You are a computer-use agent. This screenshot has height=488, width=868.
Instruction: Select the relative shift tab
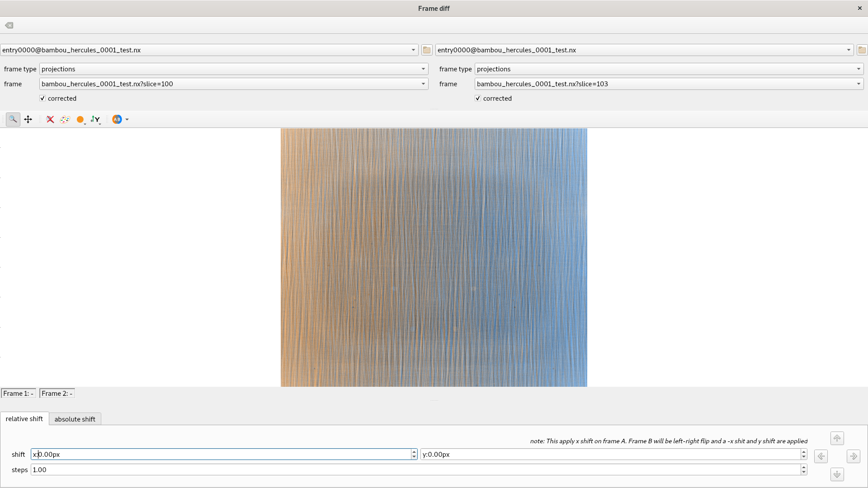click(x=24, y=418)
